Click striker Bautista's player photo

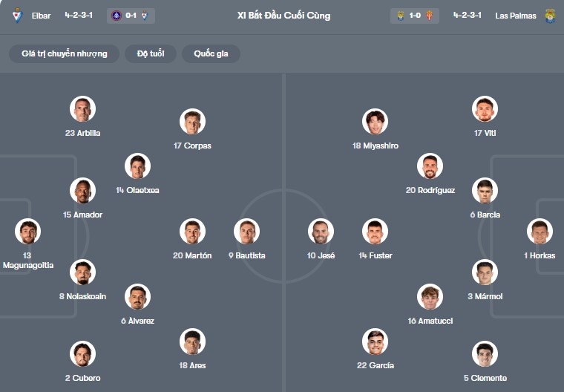click(x=246, y=232)
